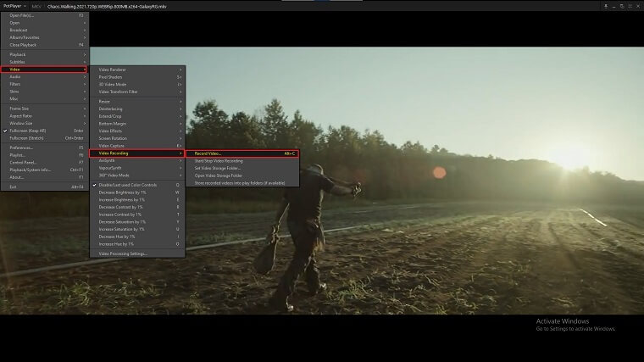Choose Close Playback from the menu

45,45
